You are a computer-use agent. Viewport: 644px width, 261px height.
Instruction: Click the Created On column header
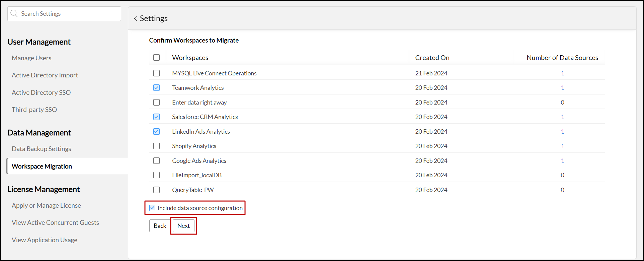point(432,58)
